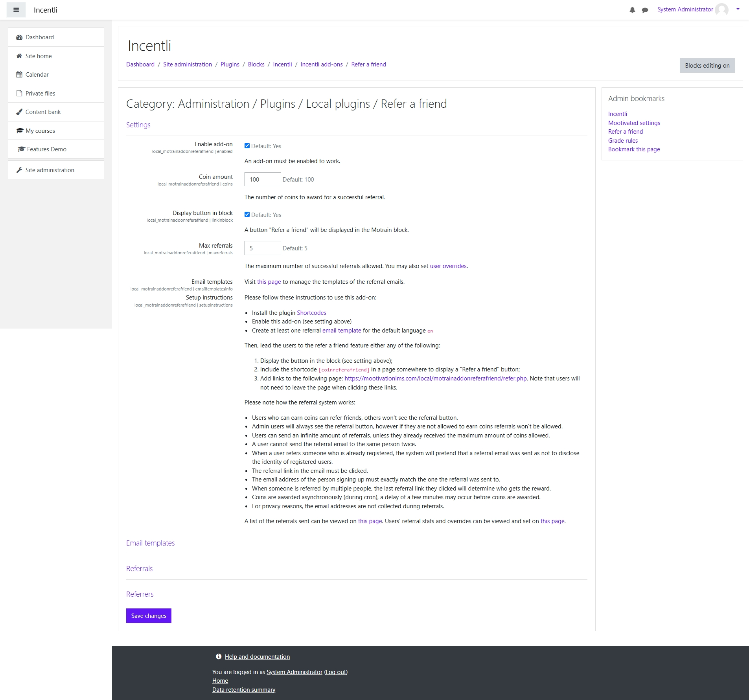Open My courses in the sidebar
Viewport: 749px width, 700px height.
[x=56, y=130]
